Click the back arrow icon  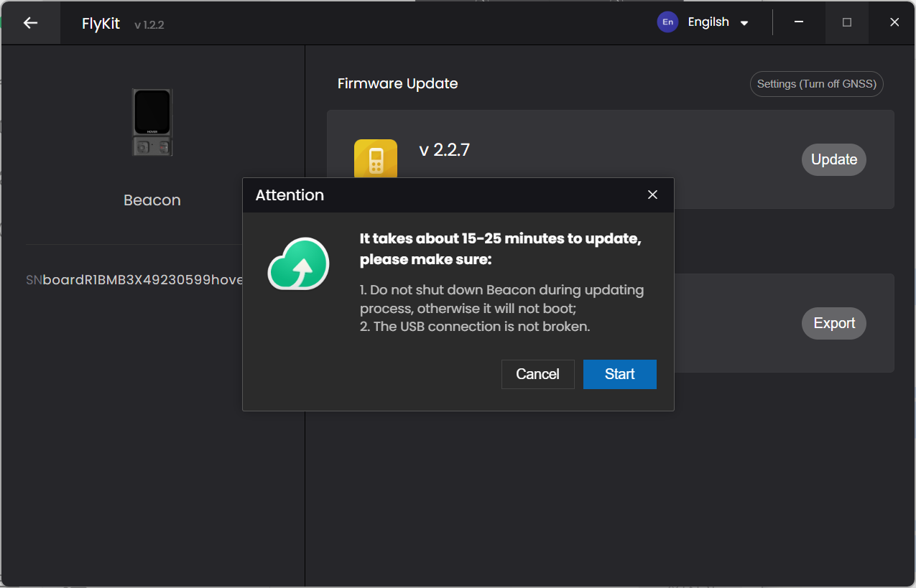tap(30, 23)
